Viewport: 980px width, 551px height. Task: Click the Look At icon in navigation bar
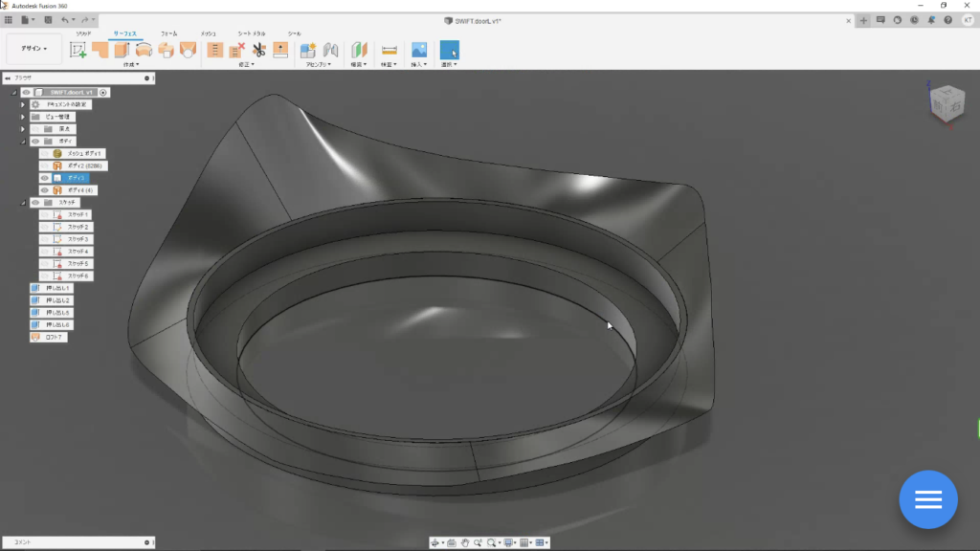(x=452, y=543)
